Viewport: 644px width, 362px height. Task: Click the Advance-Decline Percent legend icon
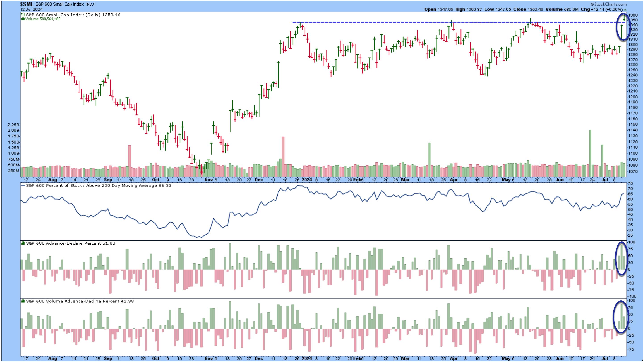tap(23, 243)
